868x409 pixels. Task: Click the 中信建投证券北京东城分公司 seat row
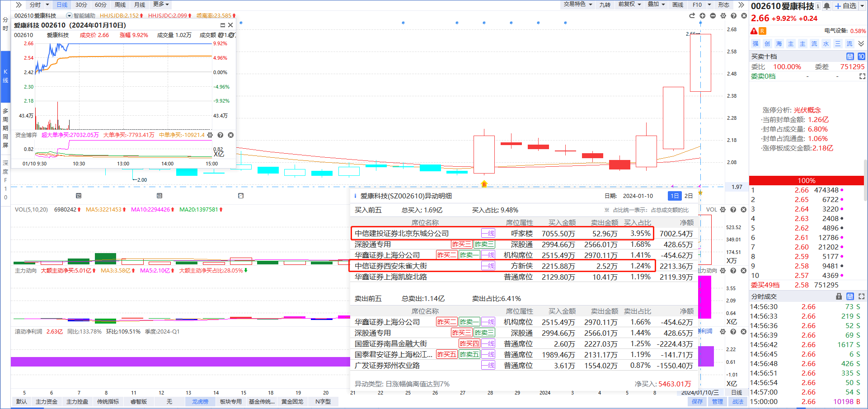402,234
